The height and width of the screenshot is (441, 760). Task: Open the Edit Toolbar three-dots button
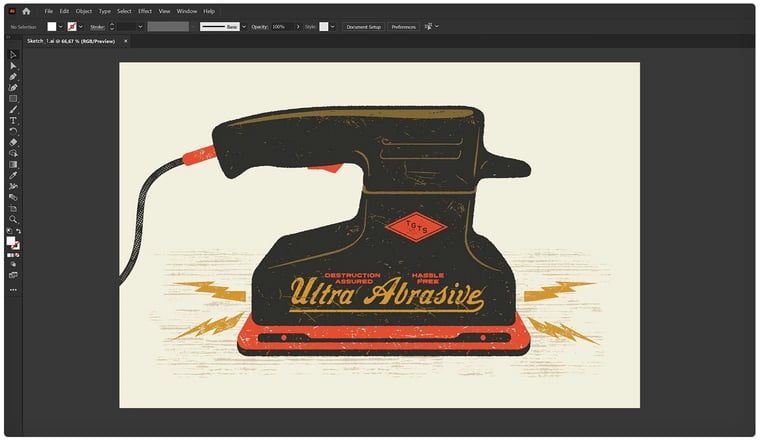pyautogui.click(x=13, y=290)
